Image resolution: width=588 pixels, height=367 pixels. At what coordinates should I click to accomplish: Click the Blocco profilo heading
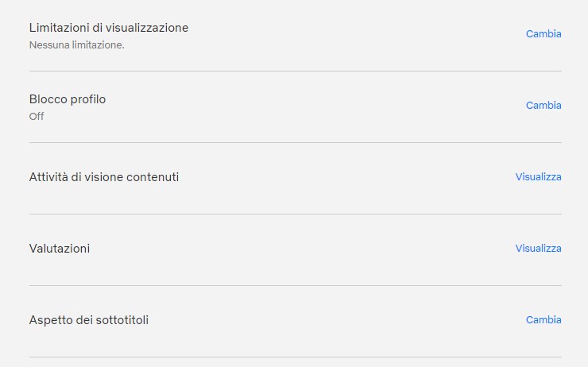(x=68, y=99)
